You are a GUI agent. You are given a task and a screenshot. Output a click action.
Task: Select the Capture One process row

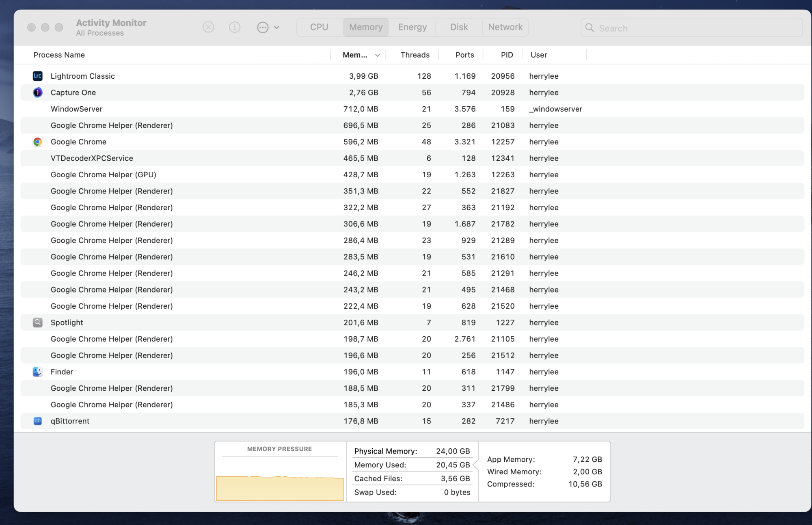pyautogui.click(x=412, y=93)
